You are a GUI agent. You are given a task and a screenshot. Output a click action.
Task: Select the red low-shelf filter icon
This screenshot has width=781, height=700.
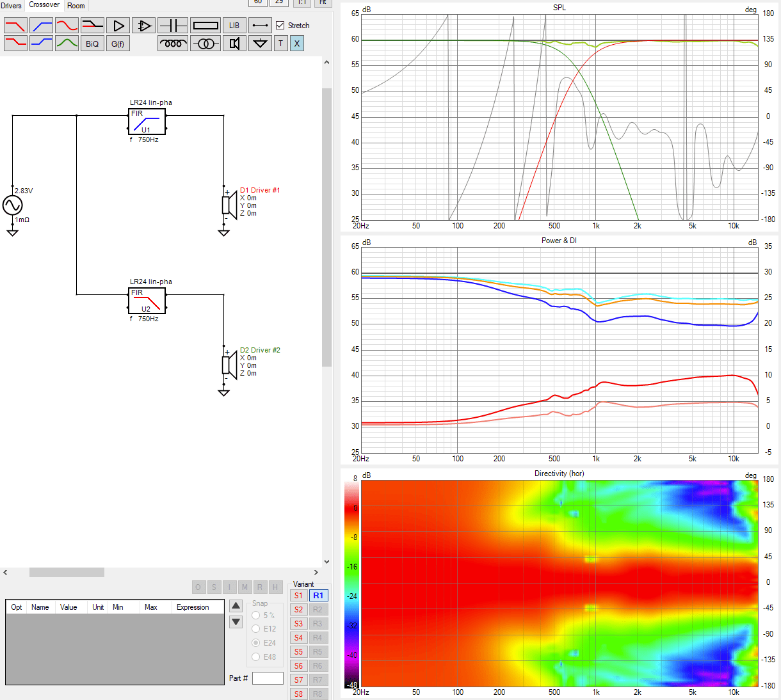(x=15, y=44)
